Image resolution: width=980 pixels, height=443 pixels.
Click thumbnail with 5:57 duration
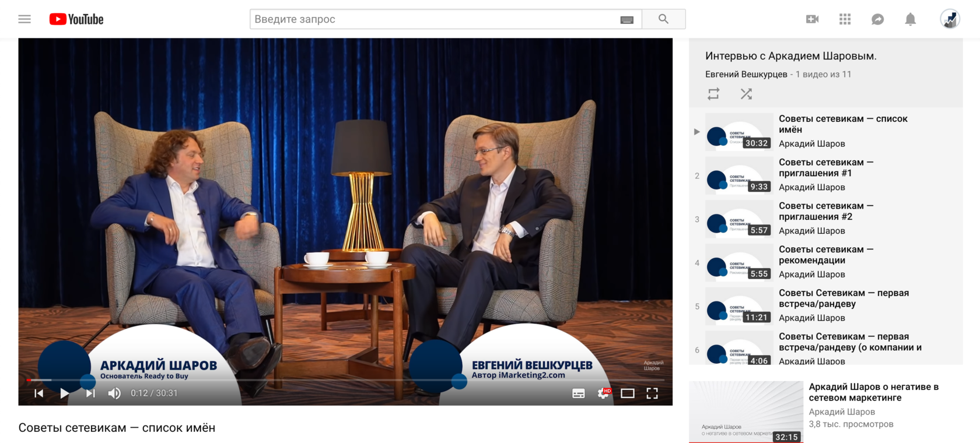point(739,219)
